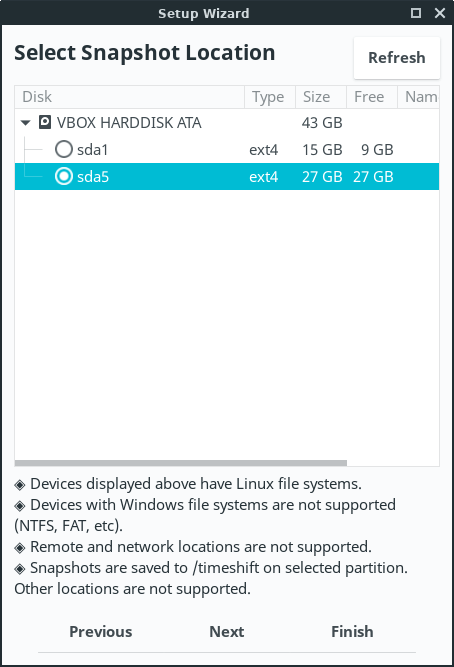
Task: Select the sda5 radio button
Action: [x=64, y=176]
